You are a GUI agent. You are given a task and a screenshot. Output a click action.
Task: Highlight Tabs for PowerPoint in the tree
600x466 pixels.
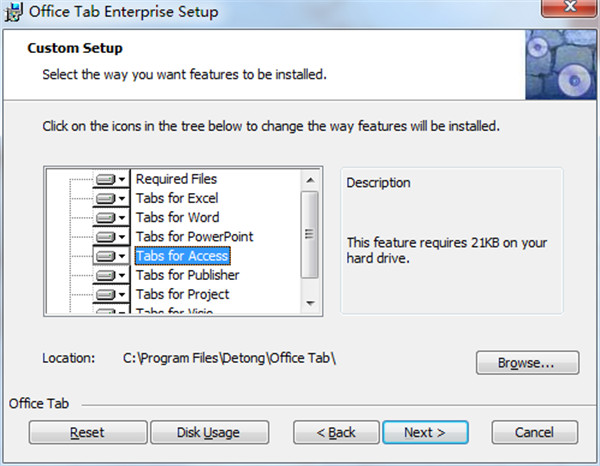(194, 237)
